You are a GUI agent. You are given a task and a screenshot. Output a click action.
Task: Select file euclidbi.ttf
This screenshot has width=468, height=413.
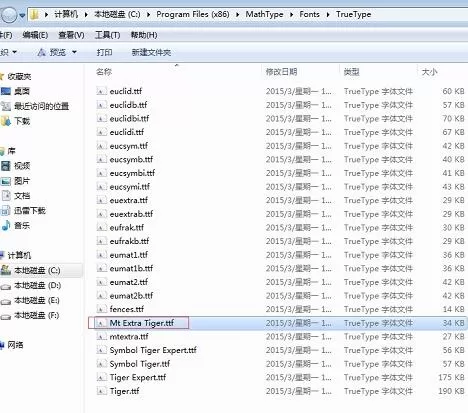coord(129,118)
